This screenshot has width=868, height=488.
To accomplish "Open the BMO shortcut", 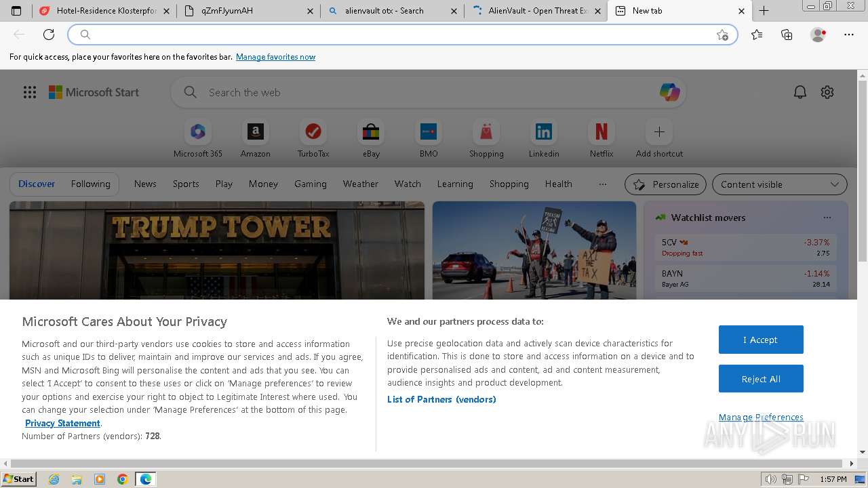I will pyautogui.click(x=429, y=138).
